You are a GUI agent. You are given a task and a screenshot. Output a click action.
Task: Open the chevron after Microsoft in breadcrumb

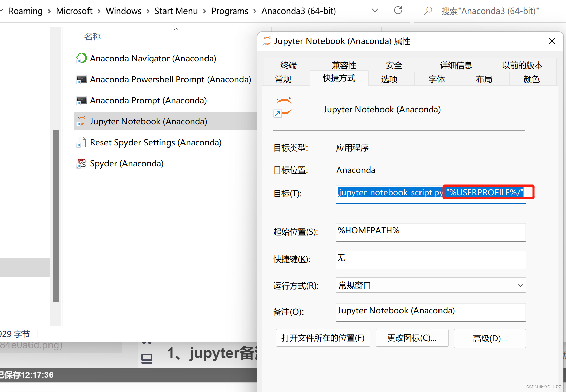click(99, 11)
